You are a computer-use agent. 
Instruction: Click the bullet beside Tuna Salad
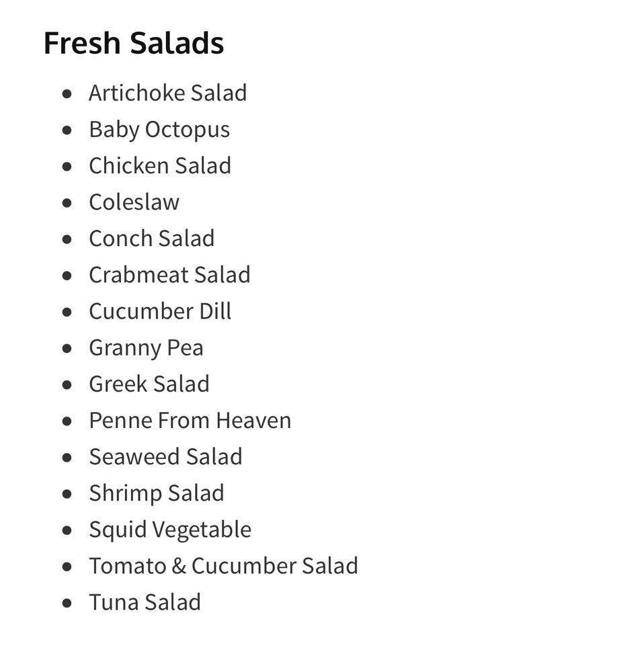tap(67, 603)
